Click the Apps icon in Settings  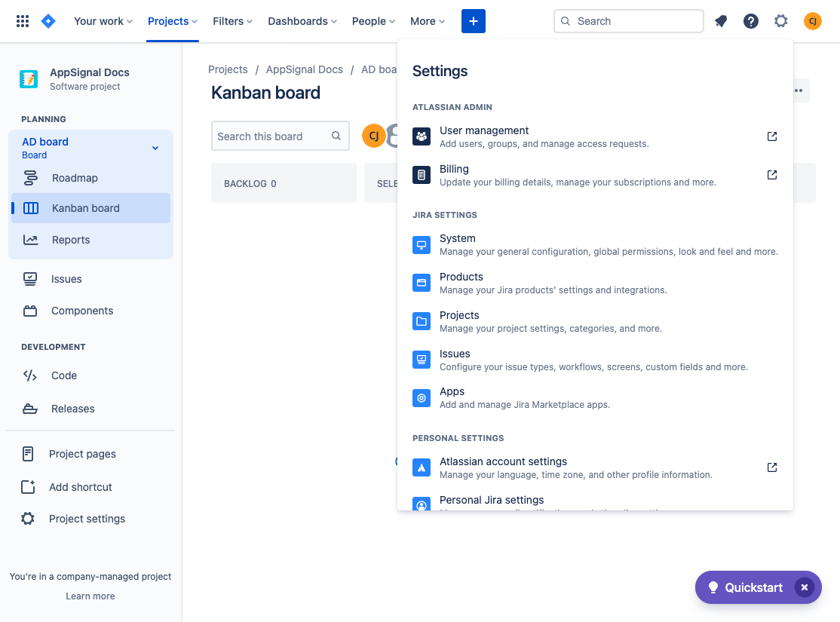(422, 398)
